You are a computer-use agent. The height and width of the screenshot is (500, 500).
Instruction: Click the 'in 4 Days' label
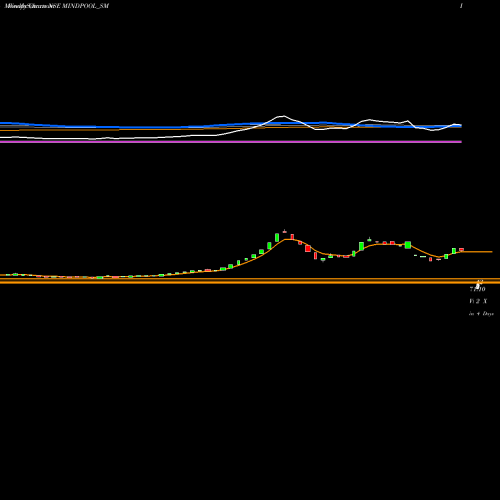(481, 314)
